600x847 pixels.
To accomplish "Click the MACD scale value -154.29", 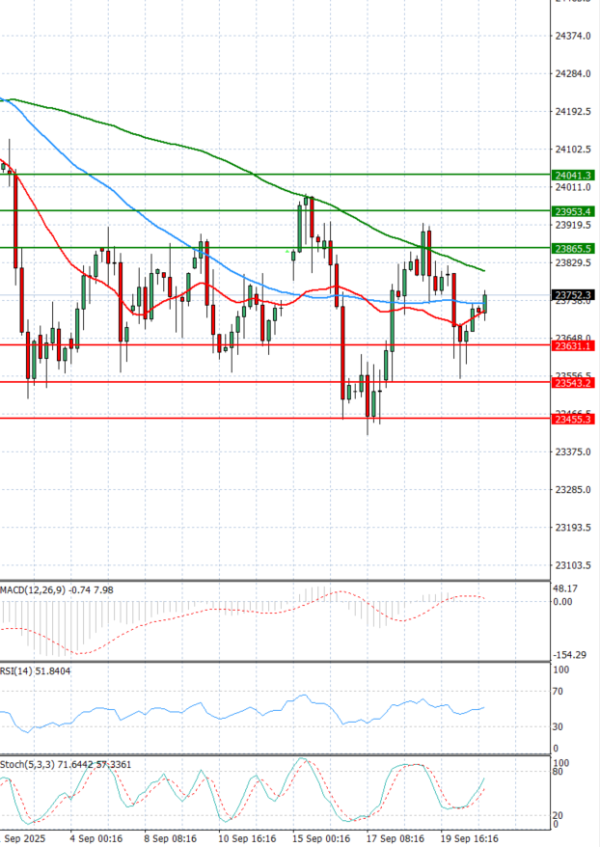I will (569, 655).
